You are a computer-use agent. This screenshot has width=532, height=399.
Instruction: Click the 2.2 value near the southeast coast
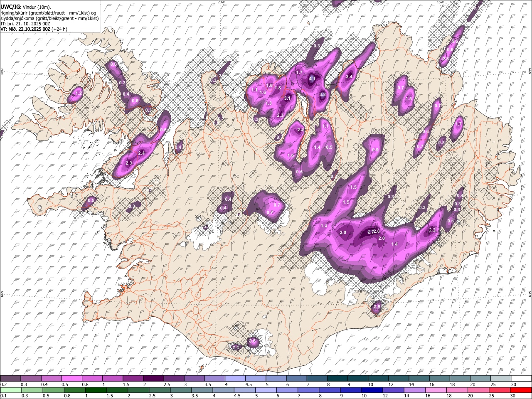click(432, 230)
